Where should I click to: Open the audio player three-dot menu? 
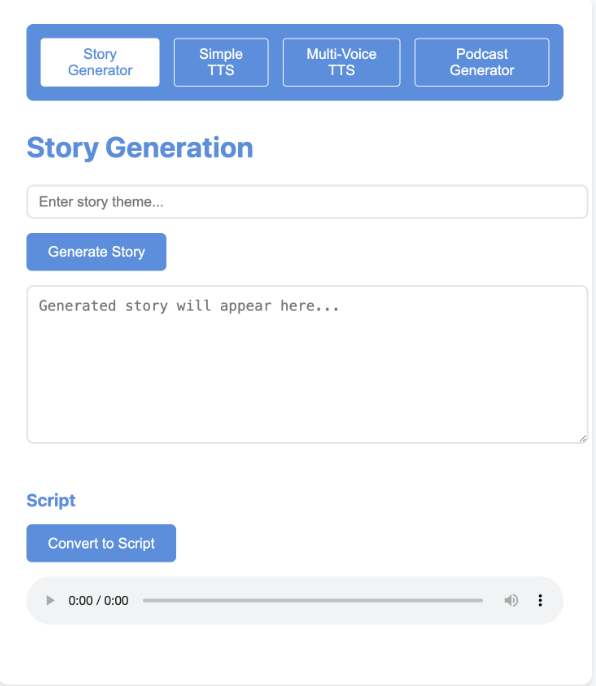(x=540, y=600)
